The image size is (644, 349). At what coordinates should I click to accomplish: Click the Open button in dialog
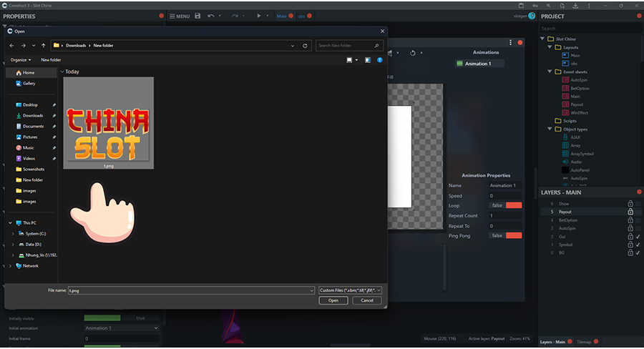(333, 300)
